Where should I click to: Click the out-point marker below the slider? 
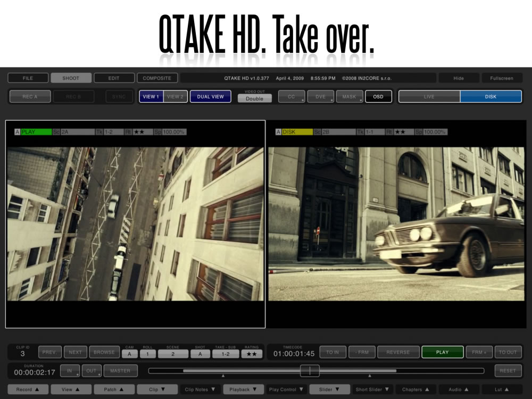370,376
